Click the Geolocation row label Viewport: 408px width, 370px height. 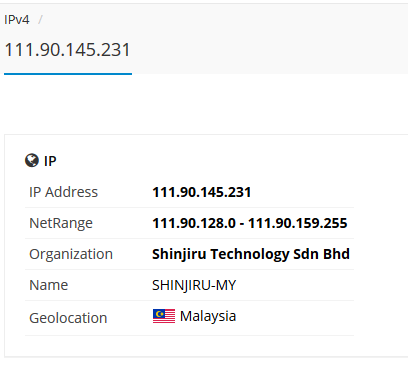[68, 318]
